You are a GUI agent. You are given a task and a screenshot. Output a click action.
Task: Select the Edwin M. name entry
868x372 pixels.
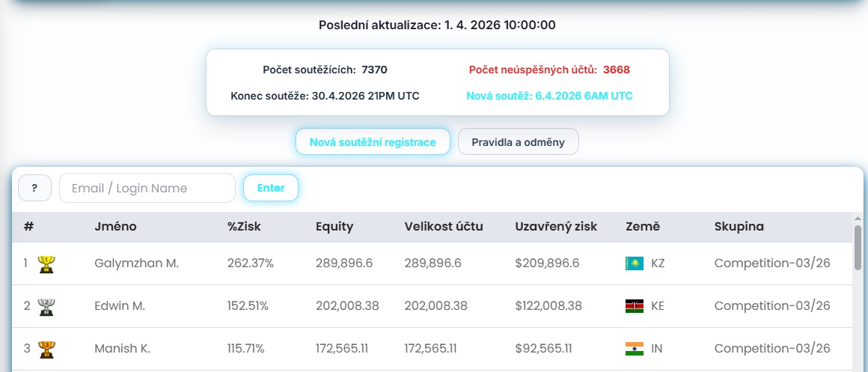120,306
